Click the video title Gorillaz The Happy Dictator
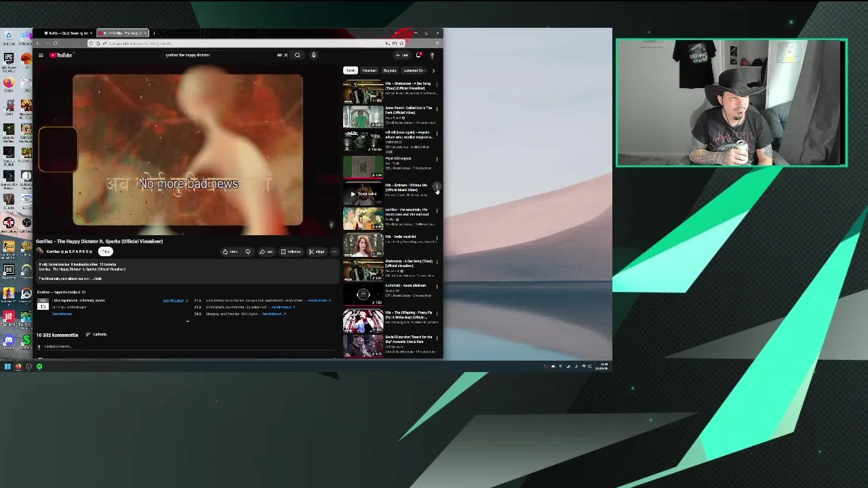 (100, 241)
